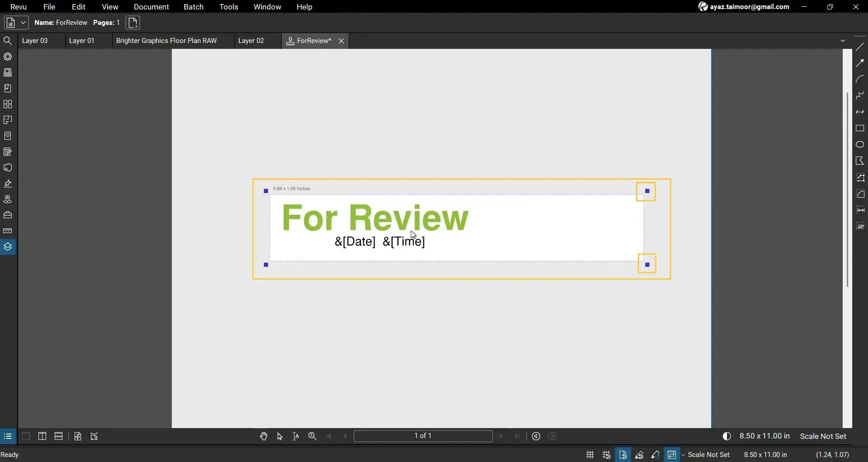Expand the document tabs overflow chevron

coord(843,41)
